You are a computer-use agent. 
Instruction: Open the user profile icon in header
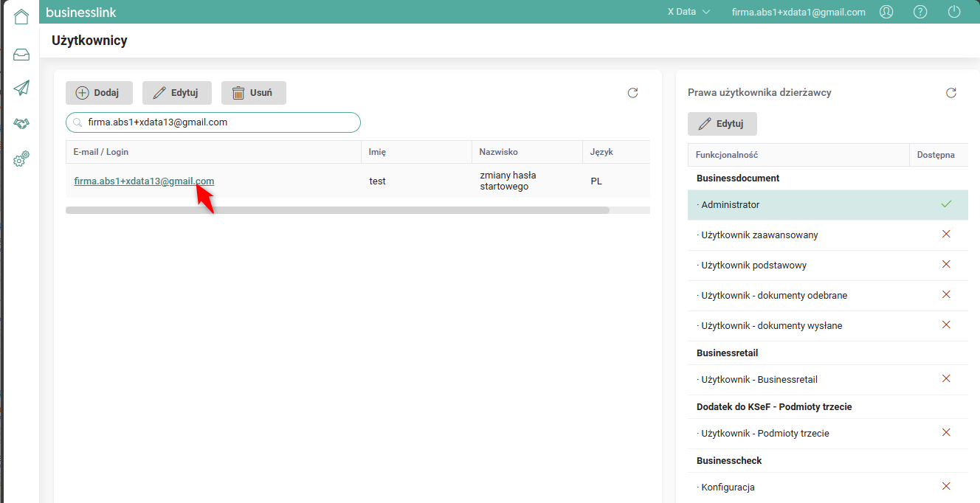coord(886,12)
